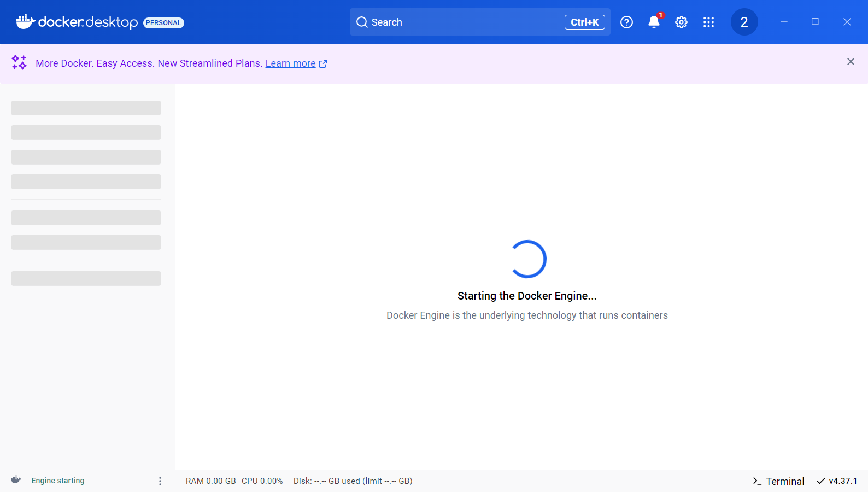Click the Engine starting status text

[58, 481]
